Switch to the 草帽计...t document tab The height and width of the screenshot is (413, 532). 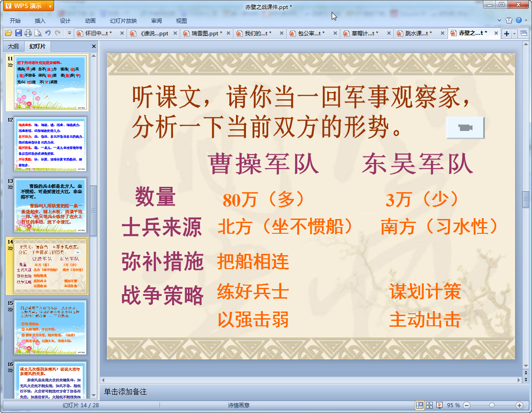(x=365, y=33)
